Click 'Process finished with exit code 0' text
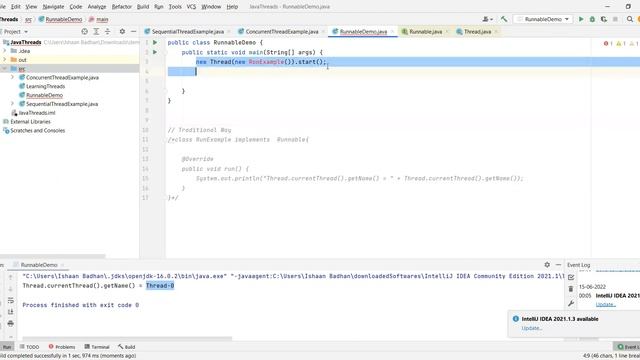This screenshot has width=640, height=360. tap(80, 305)
